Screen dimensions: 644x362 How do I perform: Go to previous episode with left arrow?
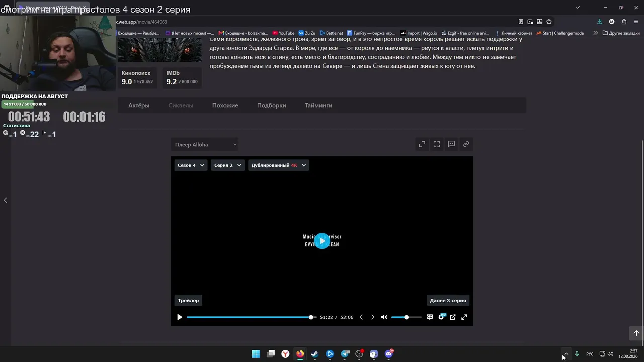[361, 317]
